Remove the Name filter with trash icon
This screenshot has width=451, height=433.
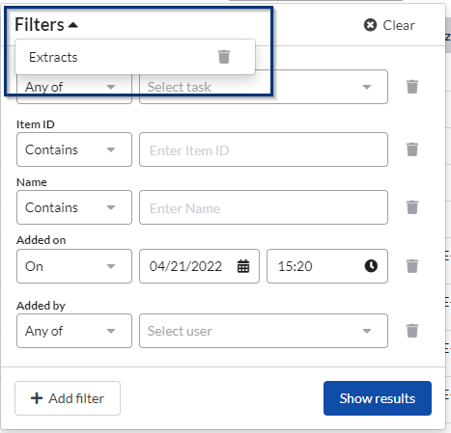[x=412, y=207]
